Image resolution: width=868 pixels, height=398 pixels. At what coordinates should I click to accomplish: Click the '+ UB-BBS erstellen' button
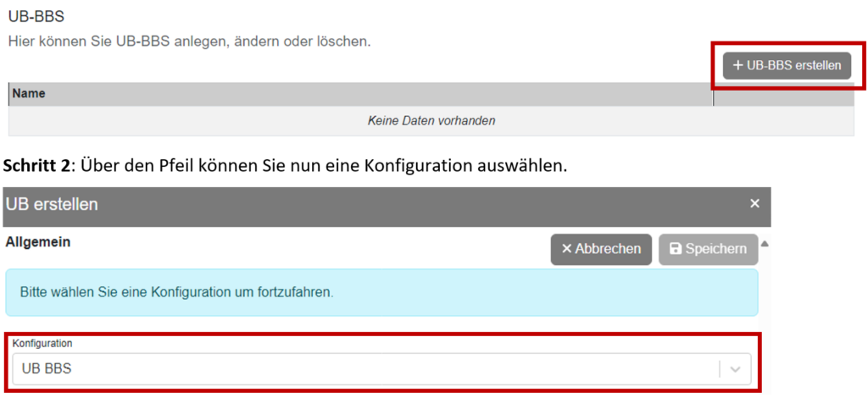tap(787, 66)
